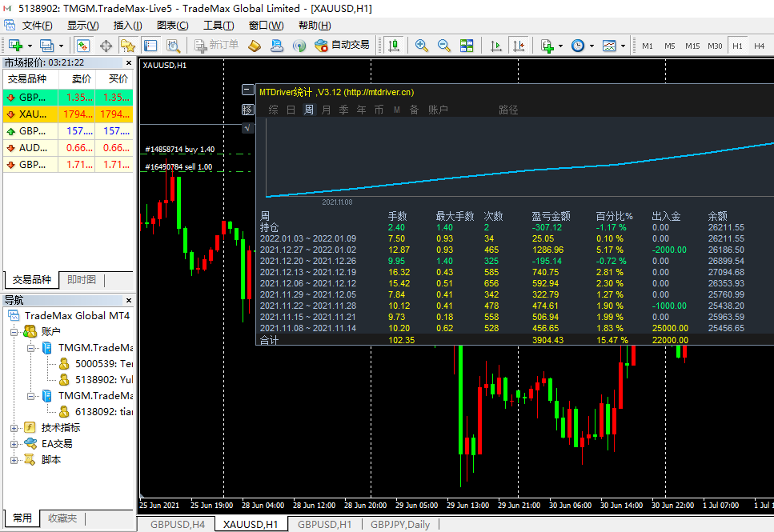Select the 月 monthly tab in MTDriver
Viewport: 774px width, 532px height.
(x=327, y=110)
